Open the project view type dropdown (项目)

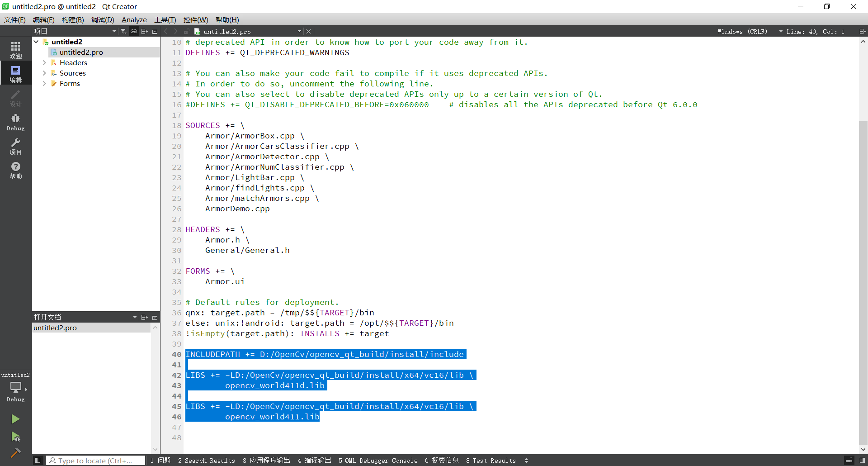(75, 31)
